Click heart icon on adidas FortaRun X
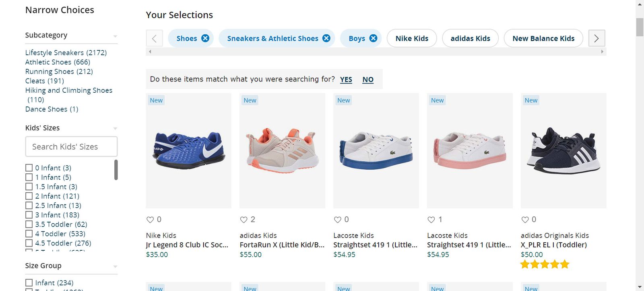Screen dimensions: 644x291 [x=244, y=220]
